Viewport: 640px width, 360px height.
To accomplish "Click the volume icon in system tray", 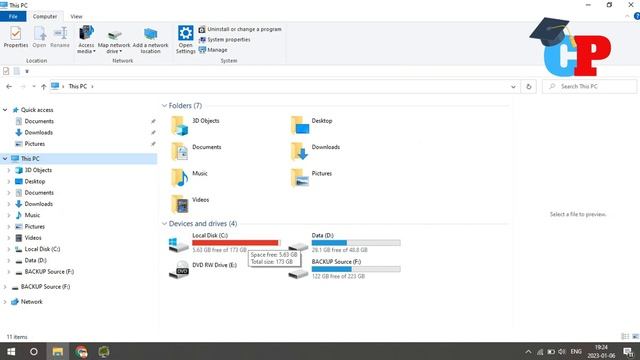I will [562, 351].
